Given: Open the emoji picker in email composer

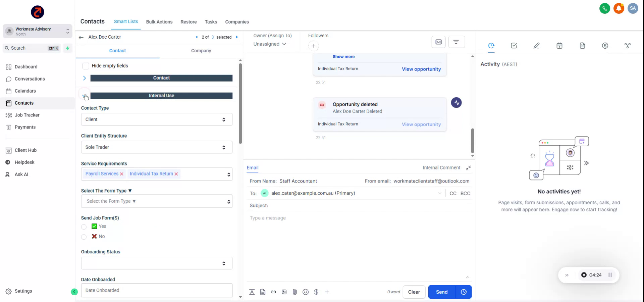Looking at the screenshot, I should [x=306, y=292].
